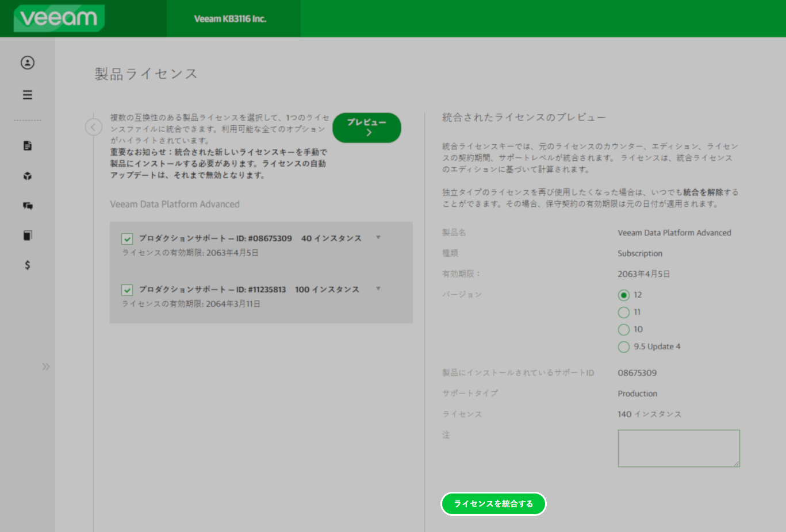This screenshot has height=532, width=786.
Task: Click the プレビュー preview button
Action: tap(367, 128)
